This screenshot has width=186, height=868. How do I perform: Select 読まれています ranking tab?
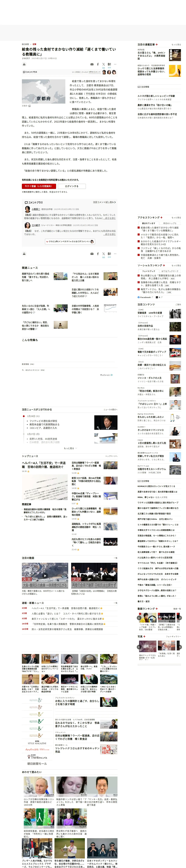point(148,223)
